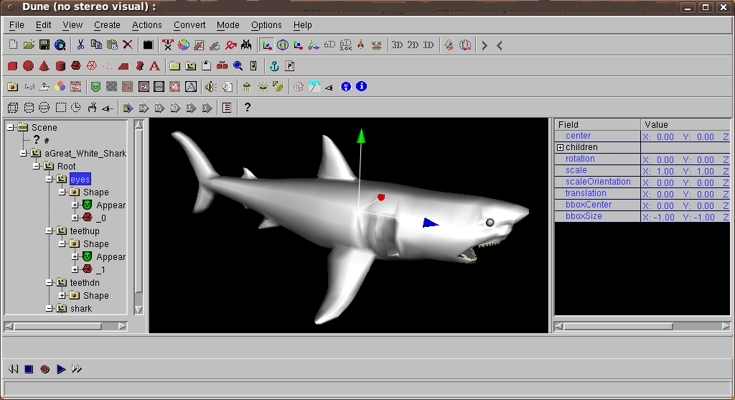Open the Actions menu
735x400 pixels.
coord(146,25)
